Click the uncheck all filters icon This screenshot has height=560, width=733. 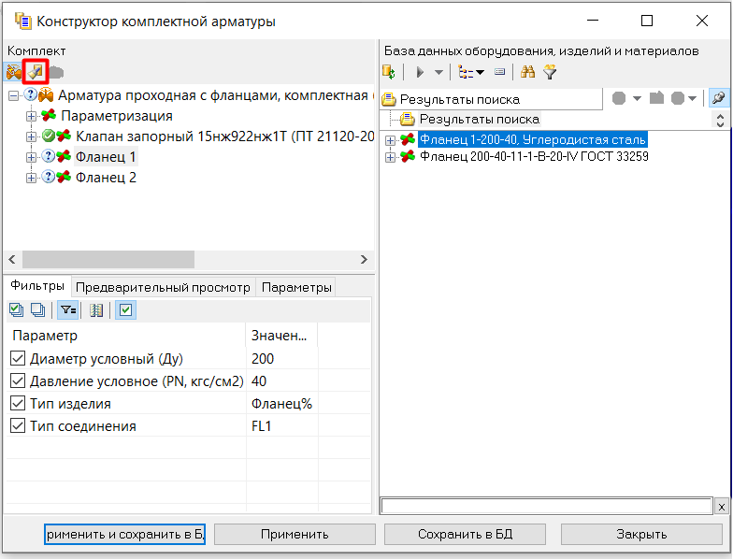coord(37,310)
